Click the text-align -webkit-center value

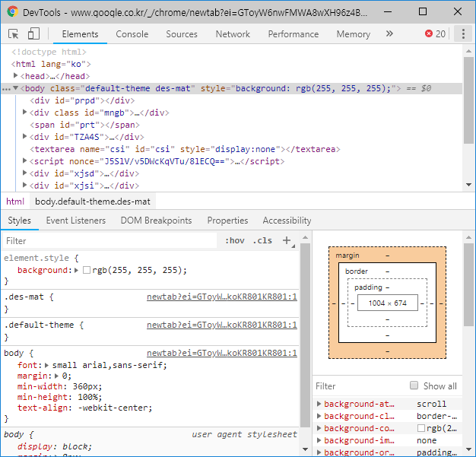(115, 408)
